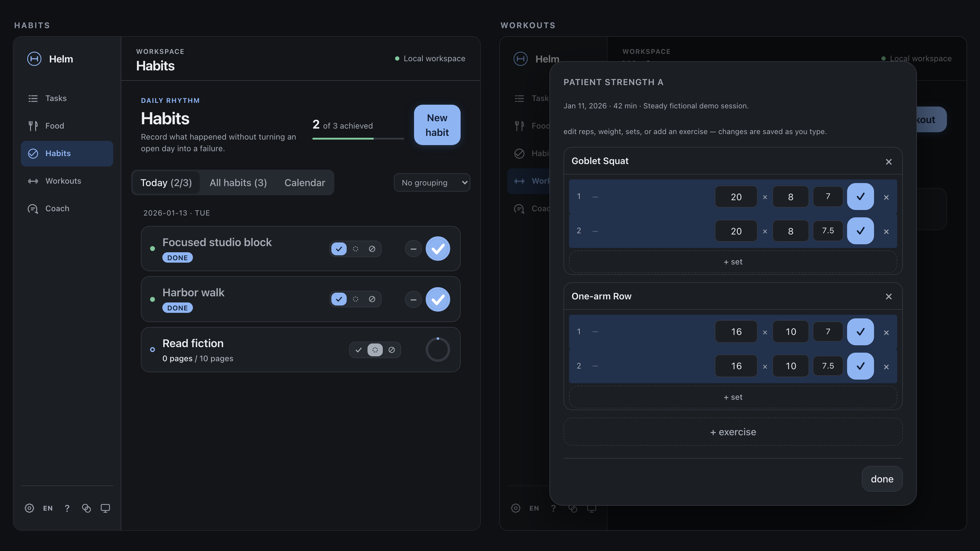Click overlapping circles theme icon in Habits window

pyautogui.click(x=86, y=508)
